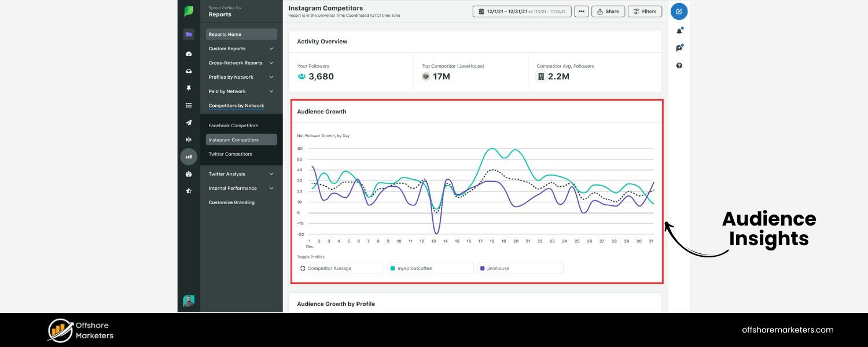The height and width of the screenshot is (347, 868).
Task: Open the date range picker dropdown
Action: pos(522,12)
